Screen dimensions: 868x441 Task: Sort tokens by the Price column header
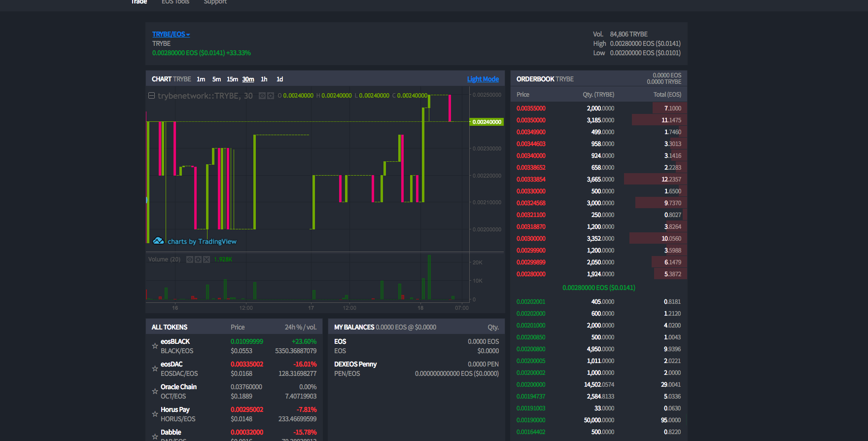(x=238, y=327)
